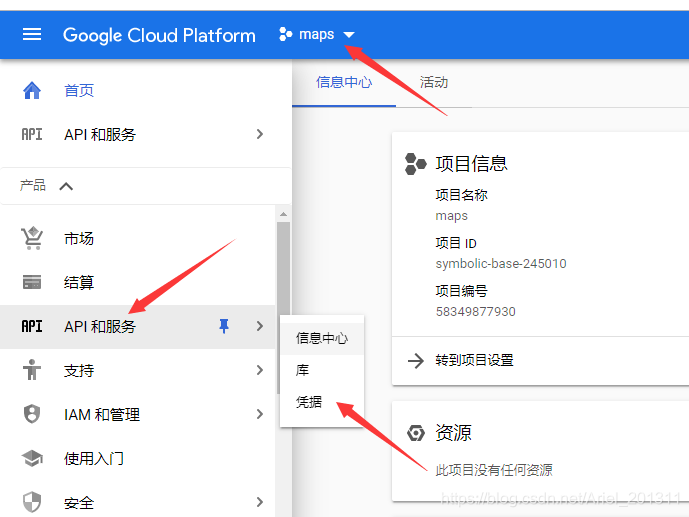Viewport: 689px width, 517px height.
Task: Click the API icon in the top sidebar entry
Action: pyautogui.click(x=32, y=134)
